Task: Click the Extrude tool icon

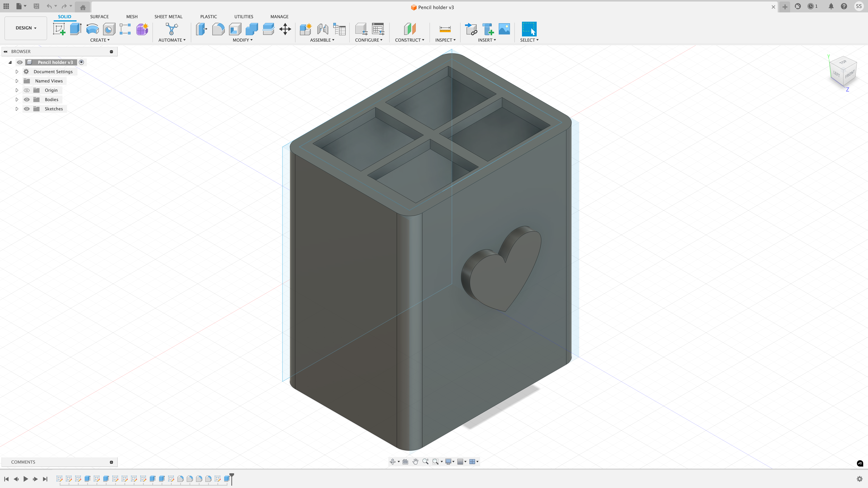Action: click(76, 29)
